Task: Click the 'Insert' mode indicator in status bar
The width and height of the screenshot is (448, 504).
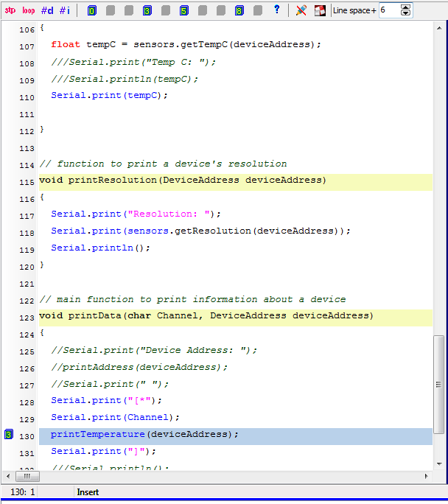Action: pyautogui.click(x=88, y=492)
